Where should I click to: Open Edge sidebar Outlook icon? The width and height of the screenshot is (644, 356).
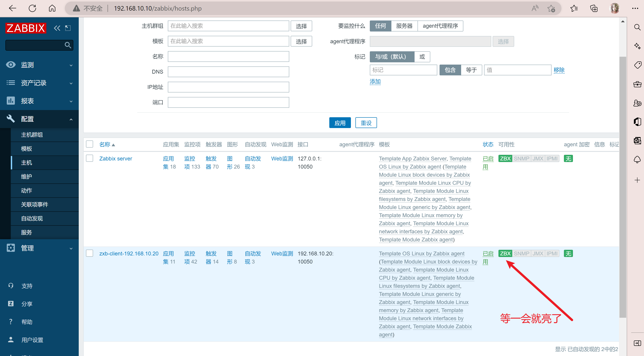click(x=637, y=141)
